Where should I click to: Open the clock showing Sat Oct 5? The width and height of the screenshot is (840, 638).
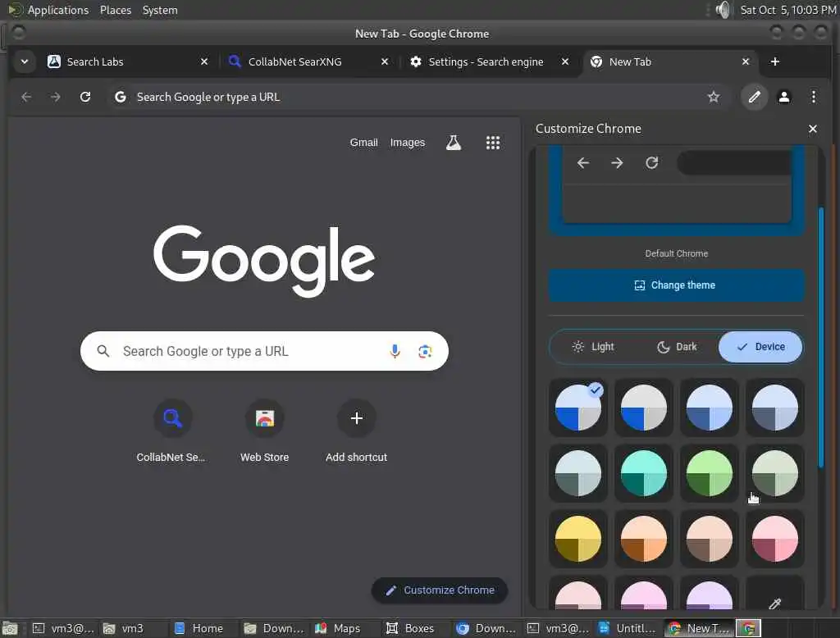[x=788, y=10]
